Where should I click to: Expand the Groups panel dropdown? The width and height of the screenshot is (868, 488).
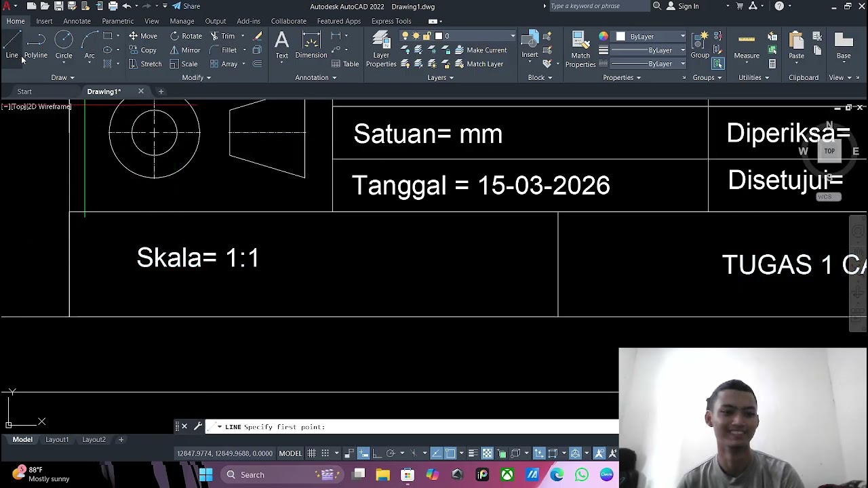(707, 77)
